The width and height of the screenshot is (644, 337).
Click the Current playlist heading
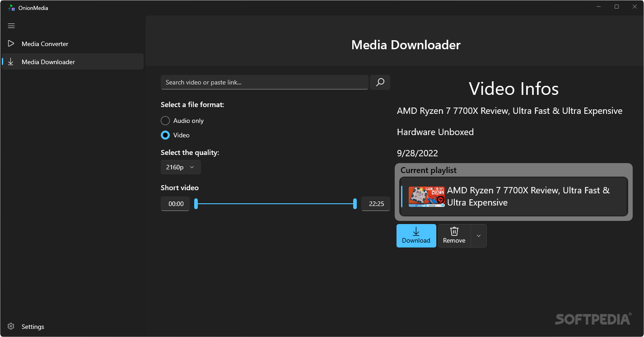[x=429, y=170]
